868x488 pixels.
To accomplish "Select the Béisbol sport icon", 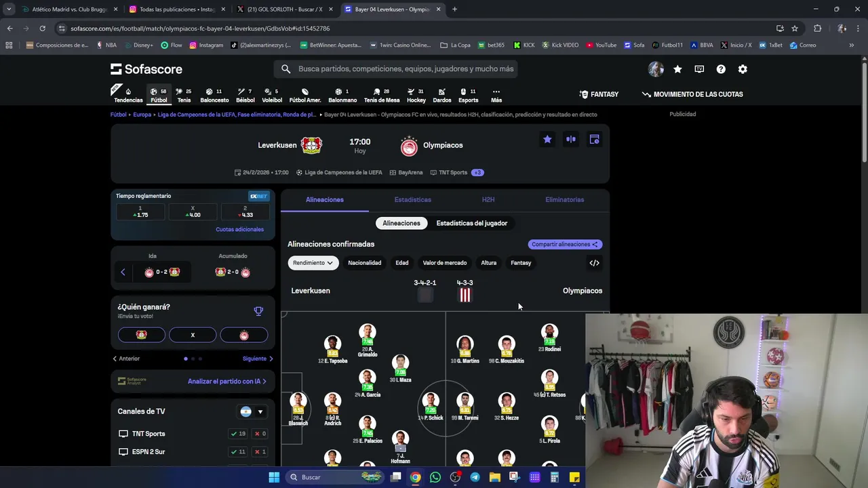I will click(x=245, y=95).
